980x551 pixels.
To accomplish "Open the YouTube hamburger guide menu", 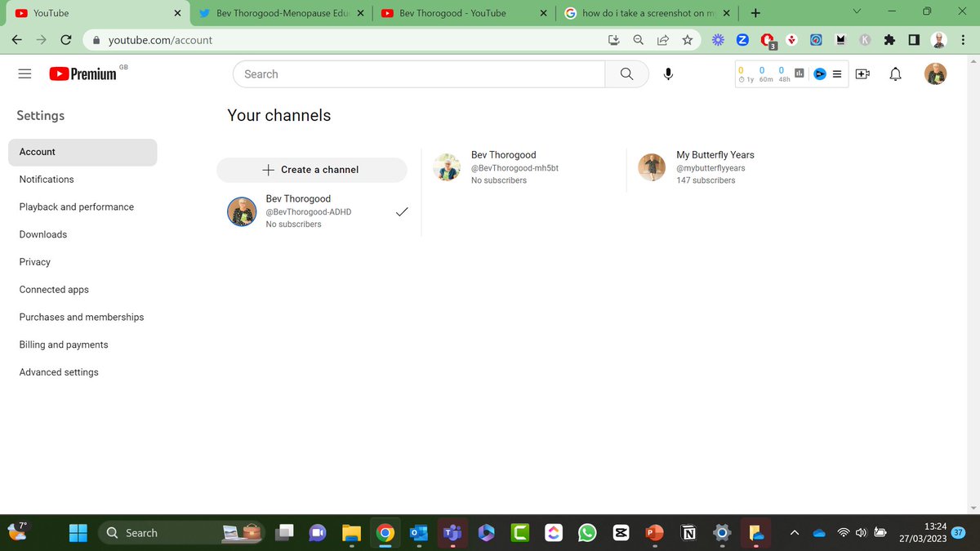I will click(24, 73).
